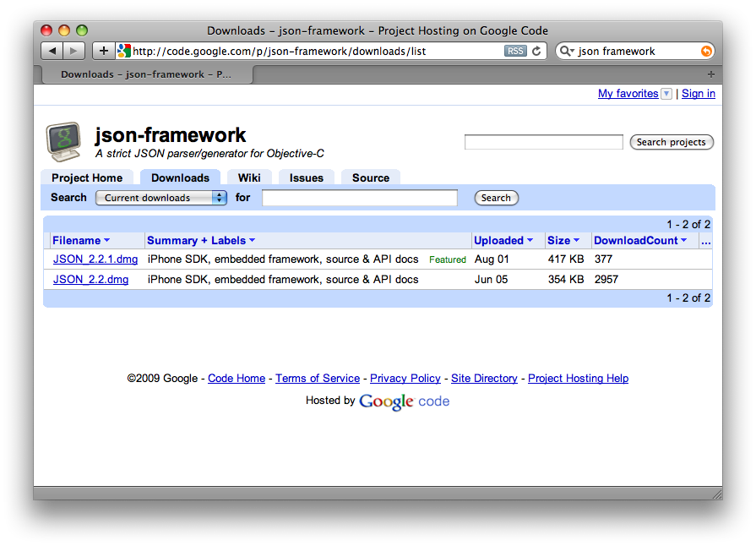This screenshot has width=756, height=546.
Task: Click the Search projects button
Action: (x=672, y=142)
